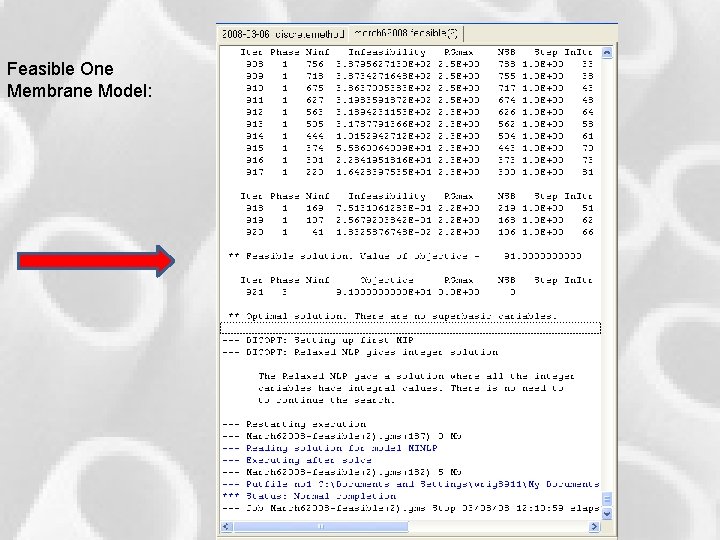Click the horizontal scrollbar left arrow
Image resolution: width=720 pixels, height=540 pixels.
[x=225, y=526]
